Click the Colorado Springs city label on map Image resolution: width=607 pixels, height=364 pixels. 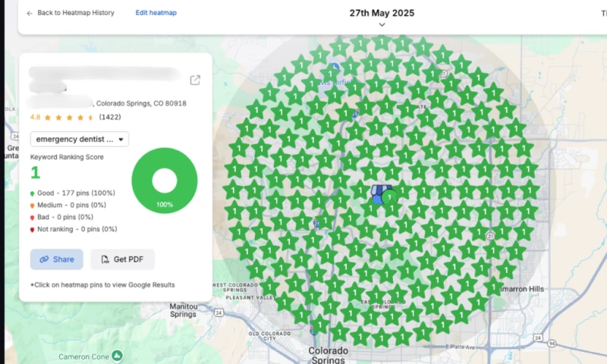pyautogui.click(x=329, y=355)
